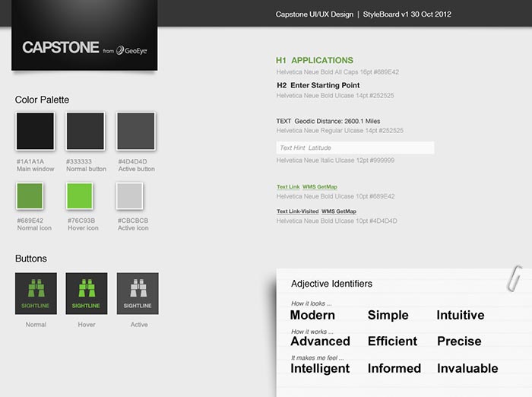Click the word Advanced
This screenshot has height=397, width=532.
tap(320, 341)
